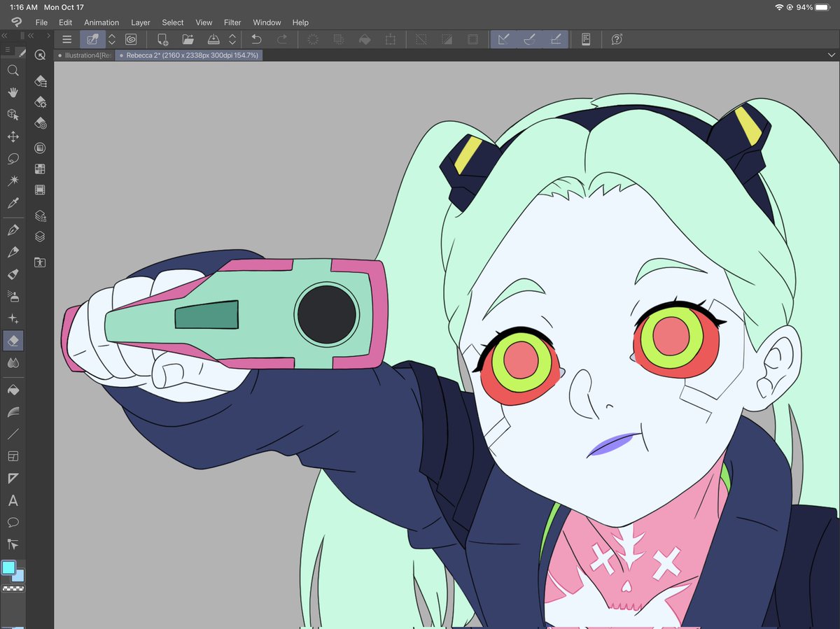Select the Rebecca 2 canvas tab
Image resolution: width=840 pixels, height=629 pixels.
pyautogui.click(x=189, y=55)
